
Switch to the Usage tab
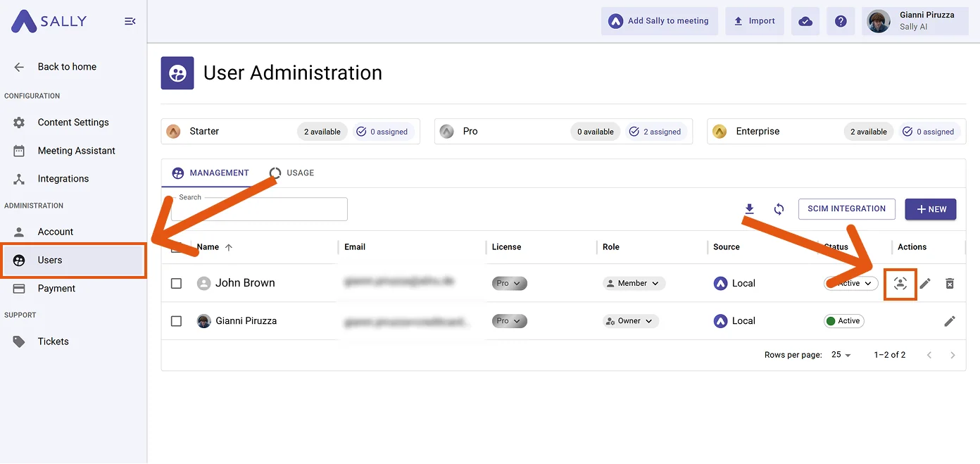(291, 173)
